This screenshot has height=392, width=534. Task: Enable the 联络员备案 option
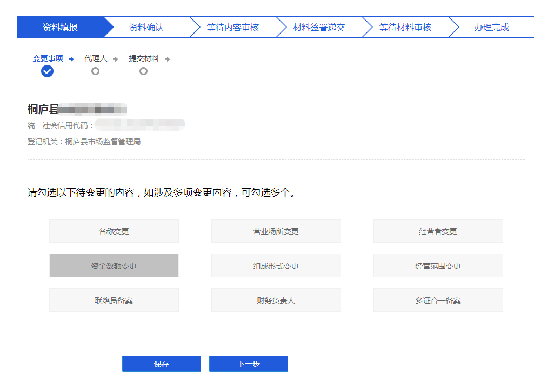[x=114, y=300]
